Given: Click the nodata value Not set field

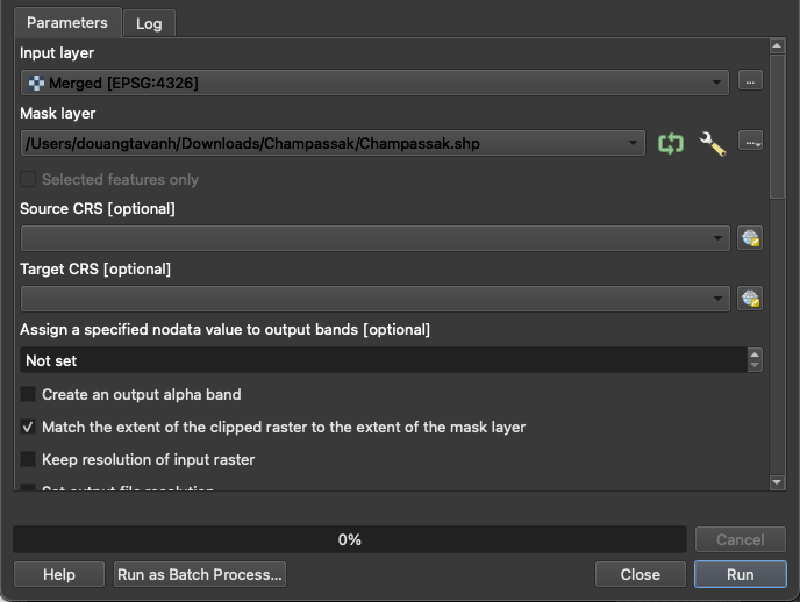Looking at the screenshot, I should coord(380,360).
